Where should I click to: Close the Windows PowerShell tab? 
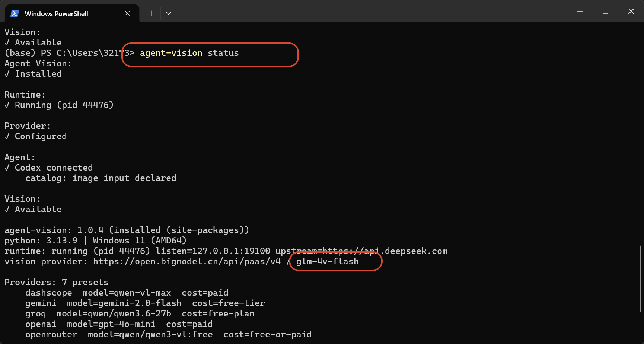click(x=127, y=13)
